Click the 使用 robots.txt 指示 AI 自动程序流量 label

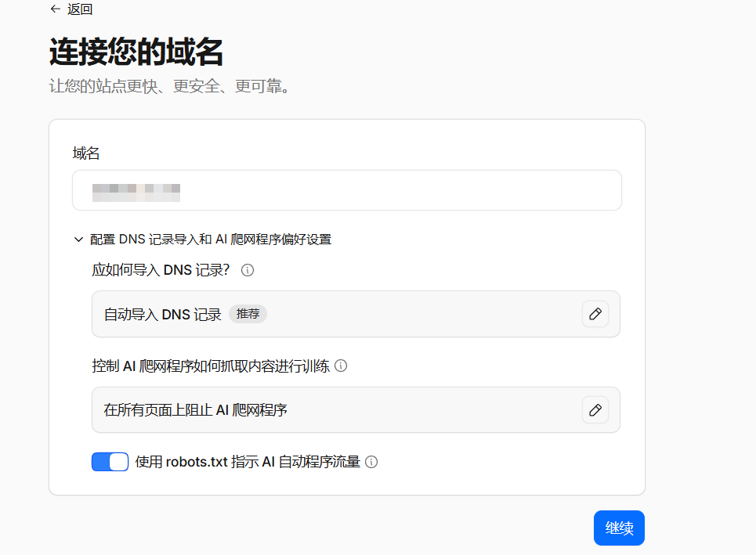(x=248, y=462)
